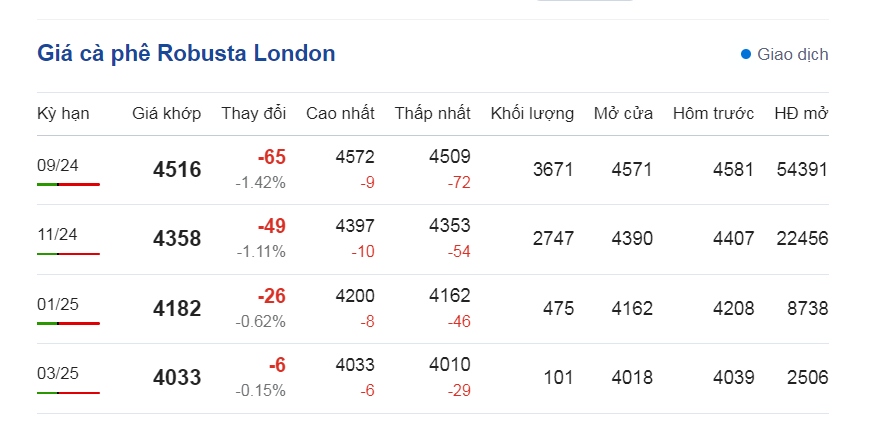This screenshot has width=876, height=425.
Task: Click the green-red range bar under 03/25
Action: click(68, 393)
